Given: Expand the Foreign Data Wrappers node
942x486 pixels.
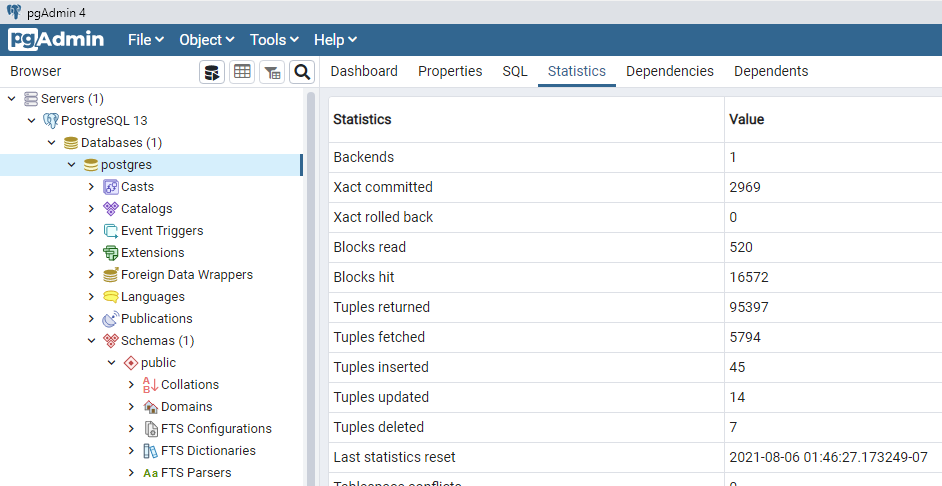Looking at the screenshot, I should coord(91,275).
